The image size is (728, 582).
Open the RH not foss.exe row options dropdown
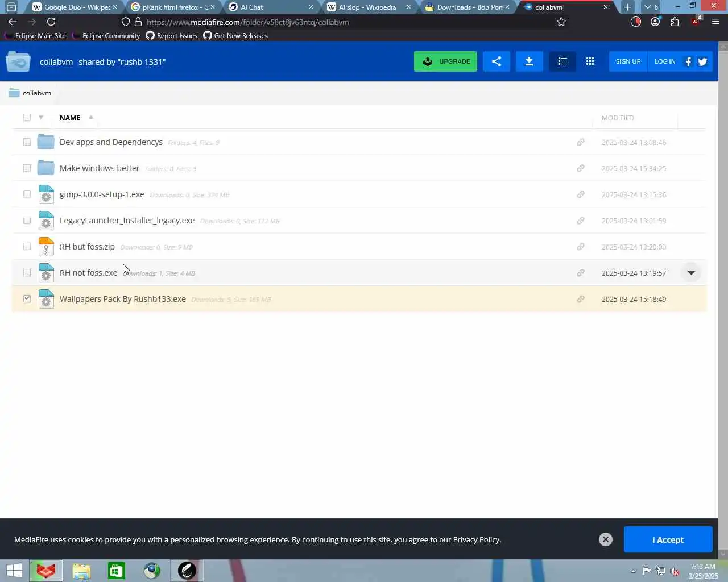click(x=691, y=273)
